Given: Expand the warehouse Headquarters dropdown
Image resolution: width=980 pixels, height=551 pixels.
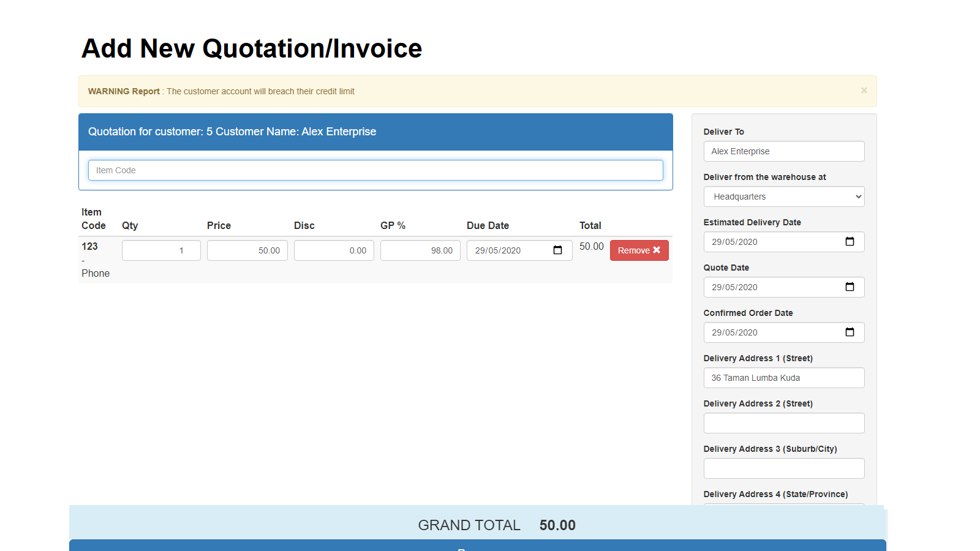Looking at the screenshot, I should click(x=783, y=197).
